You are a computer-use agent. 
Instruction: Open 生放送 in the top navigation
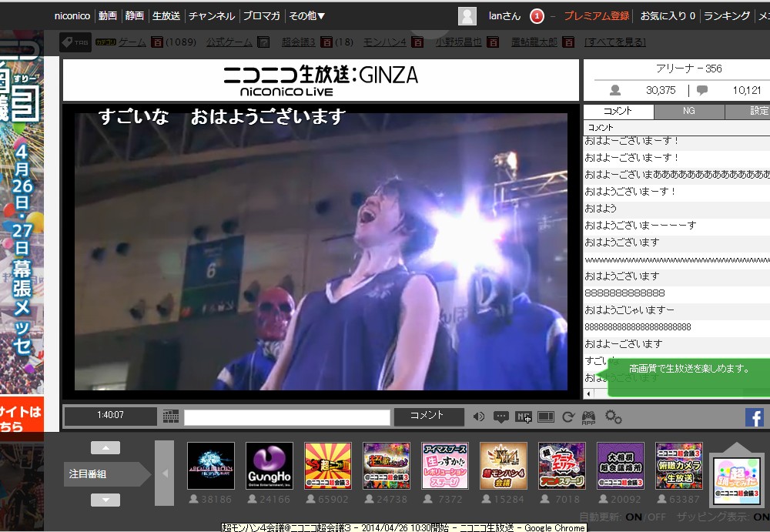[x=166, y=15]
